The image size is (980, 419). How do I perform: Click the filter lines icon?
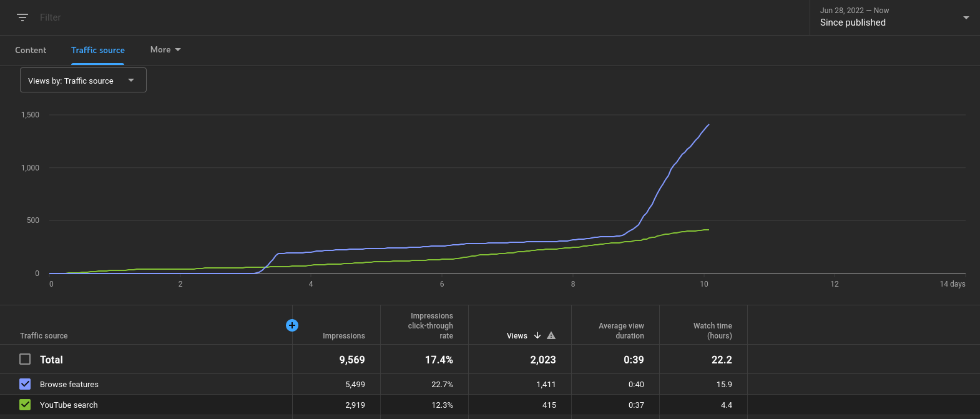[22, 17]
